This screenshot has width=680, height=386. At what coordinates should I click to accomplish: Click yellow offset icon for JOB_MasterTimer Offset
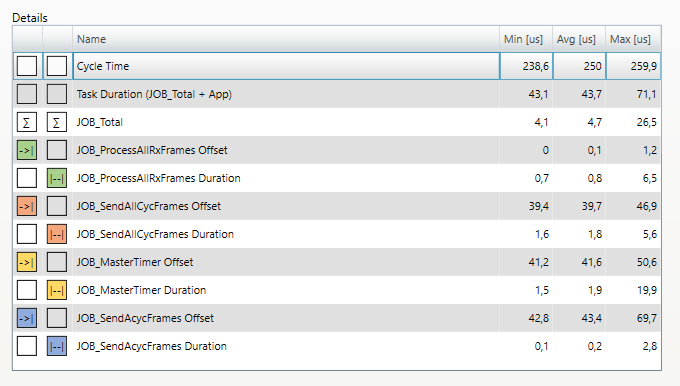click(27, 262)
